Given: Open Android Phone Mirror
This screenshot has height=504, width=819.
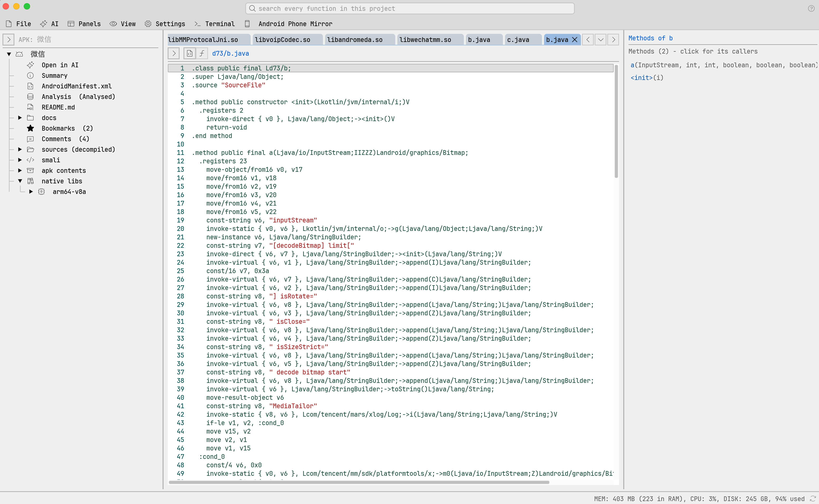Looking at the screenshot, I should coord(289,24).
